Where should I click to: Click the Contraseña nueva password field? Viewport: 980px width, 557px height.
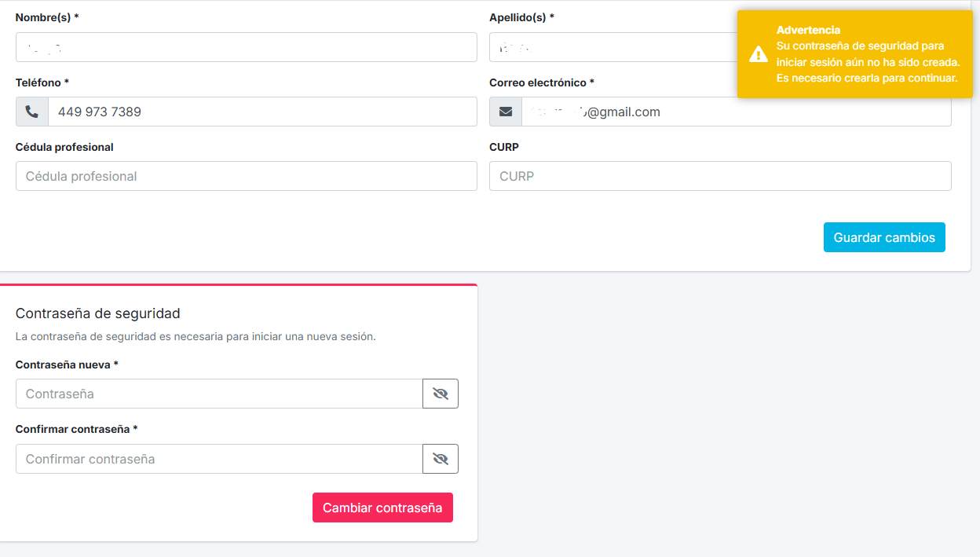[219, 394]
